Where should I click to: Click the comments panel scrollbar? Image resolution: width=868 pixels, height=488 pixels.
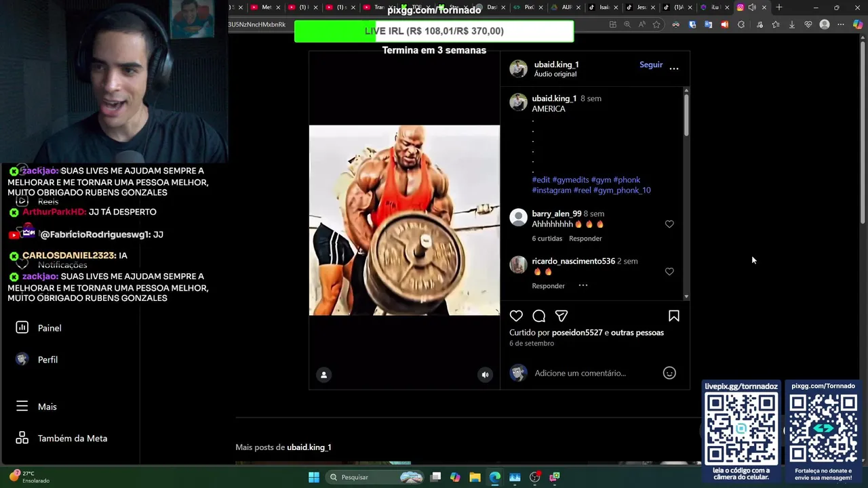tap(686, 115)
